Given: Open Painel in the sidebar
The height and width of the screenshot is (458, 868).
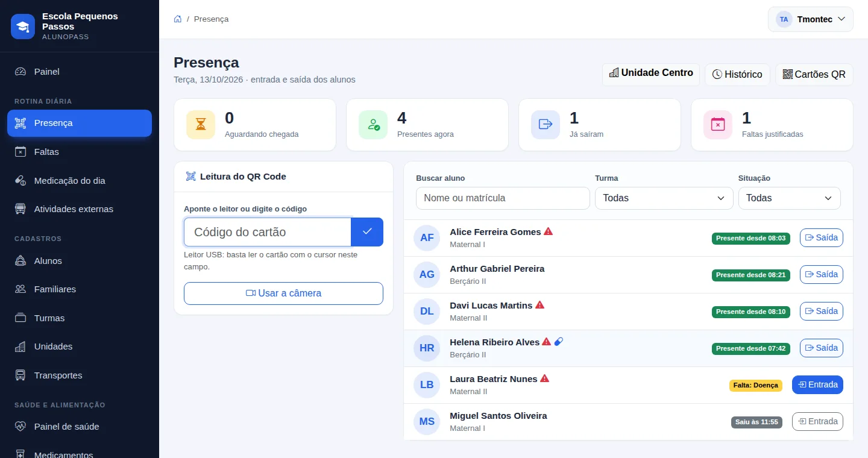Looking at the screenshot, I should (80, 72).
